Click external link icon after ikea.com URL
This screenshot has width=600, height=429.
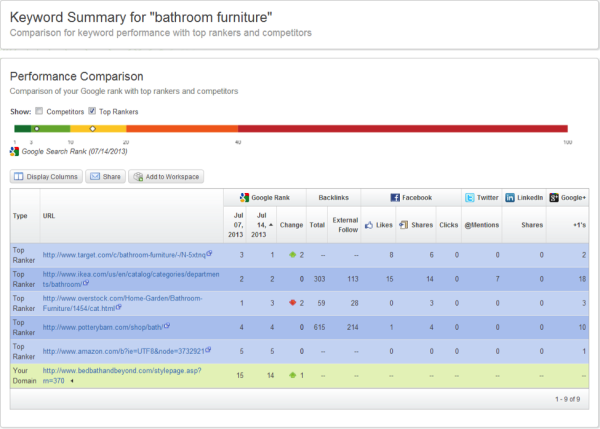(86, 283)
